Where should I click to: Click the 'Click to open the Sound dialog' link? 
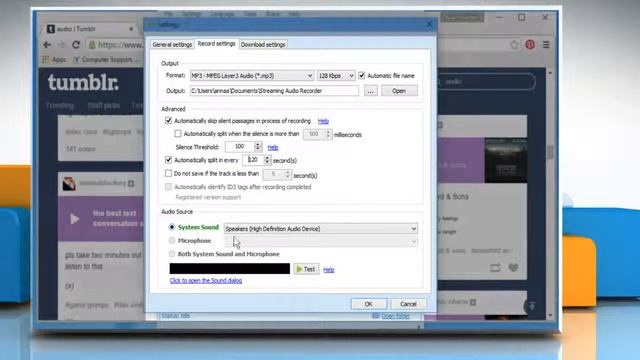(206, 280)
